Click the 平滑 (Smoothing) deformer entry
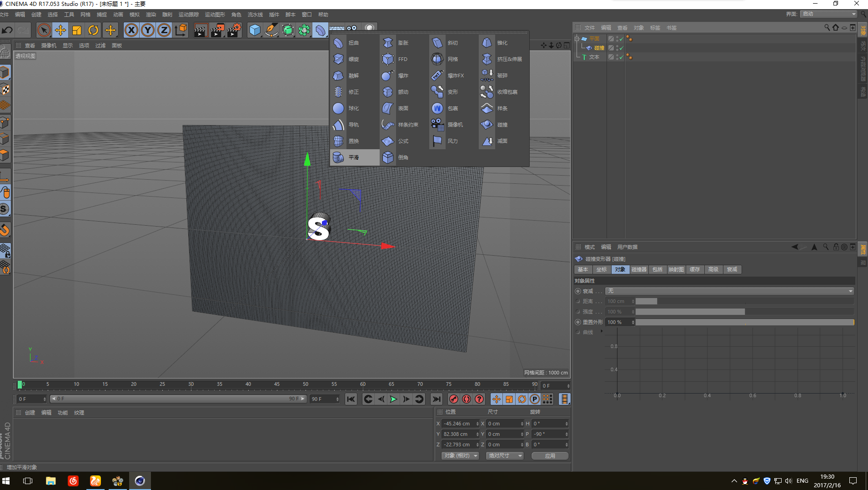 pyautogui.click(x=355, y=157)
